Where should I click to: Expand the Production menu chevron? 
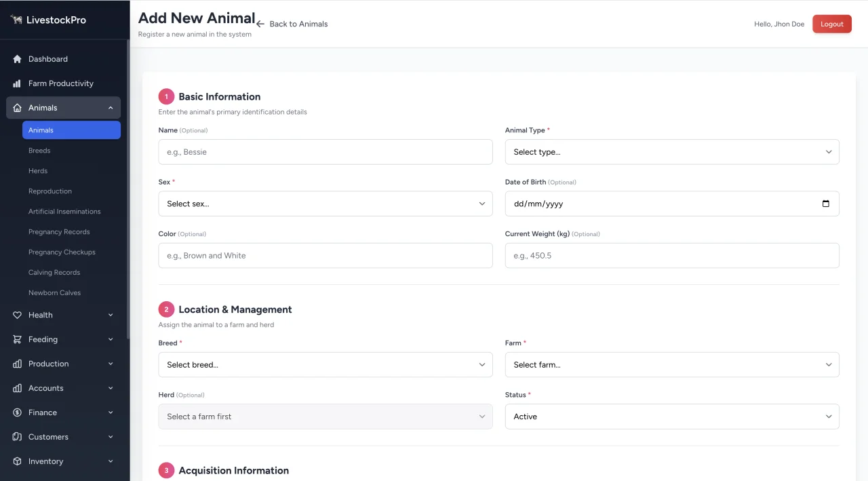(x=111, y=364)
